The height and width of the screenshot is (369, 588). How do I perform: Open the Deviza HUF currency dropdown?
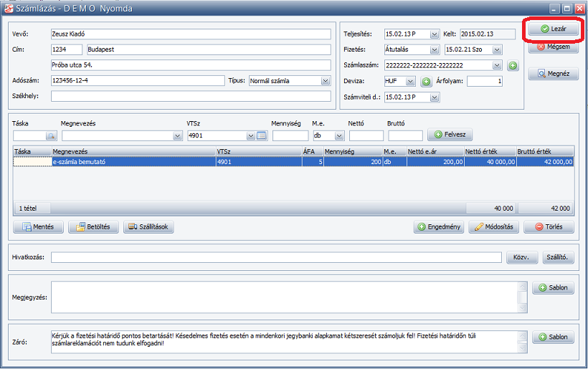410,81
